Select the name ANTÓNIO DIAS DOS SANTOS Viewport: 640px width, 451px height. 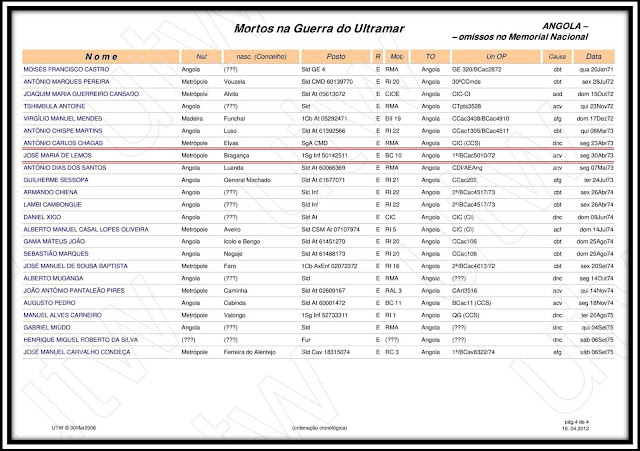tap(64, 168)
